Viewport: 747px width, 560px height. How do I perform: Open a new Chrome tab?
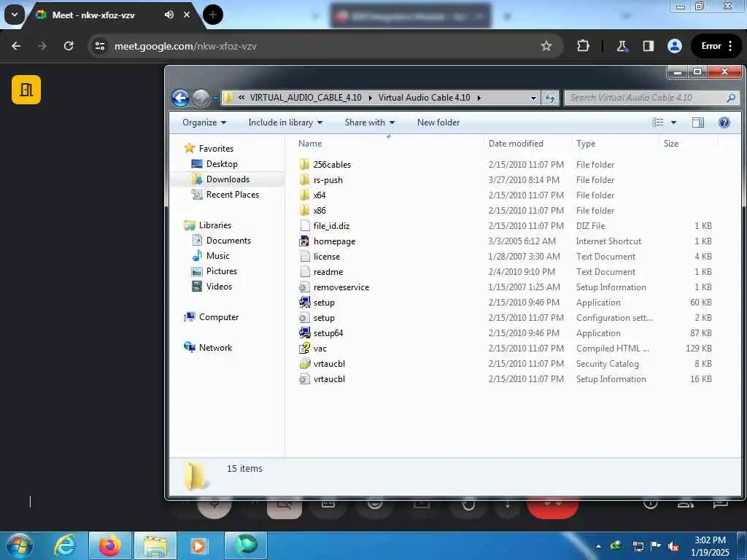pyautogui.click(x=213, y=15)
